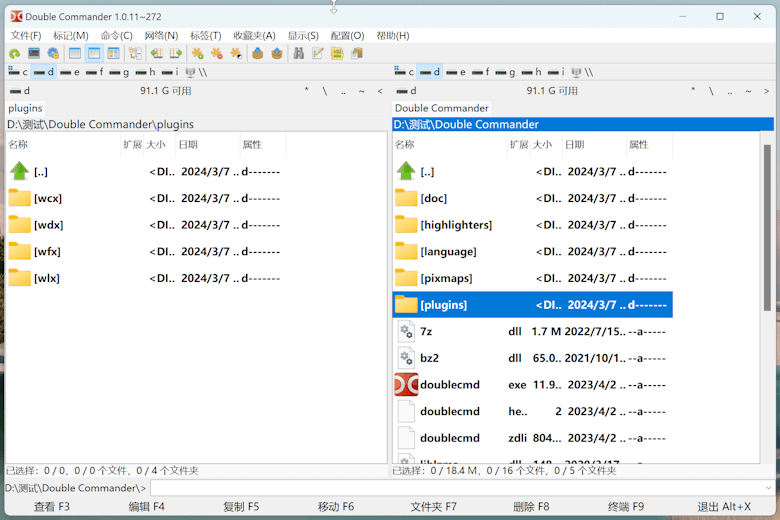Select highlighted full columns view icon
Viewport: 780px width, 520px height.
coord(94,53)
